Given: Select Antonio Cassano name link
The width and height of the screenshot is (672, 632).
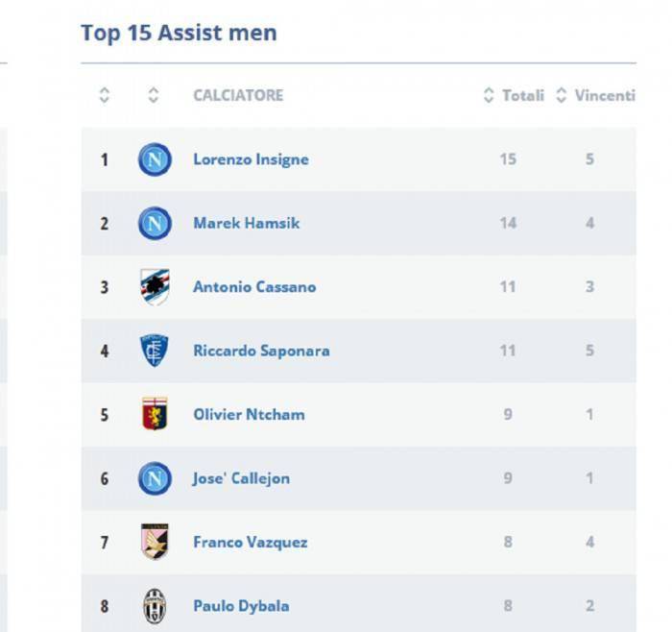Looking at the screenshot, I should pyautogui.click(x=253, y=286).
